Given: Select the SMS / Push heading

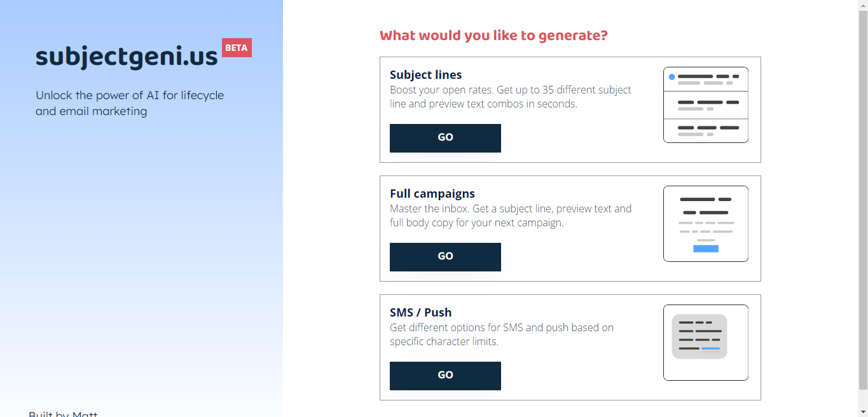Looking at the screenshot, I should [x=421, y=313].
